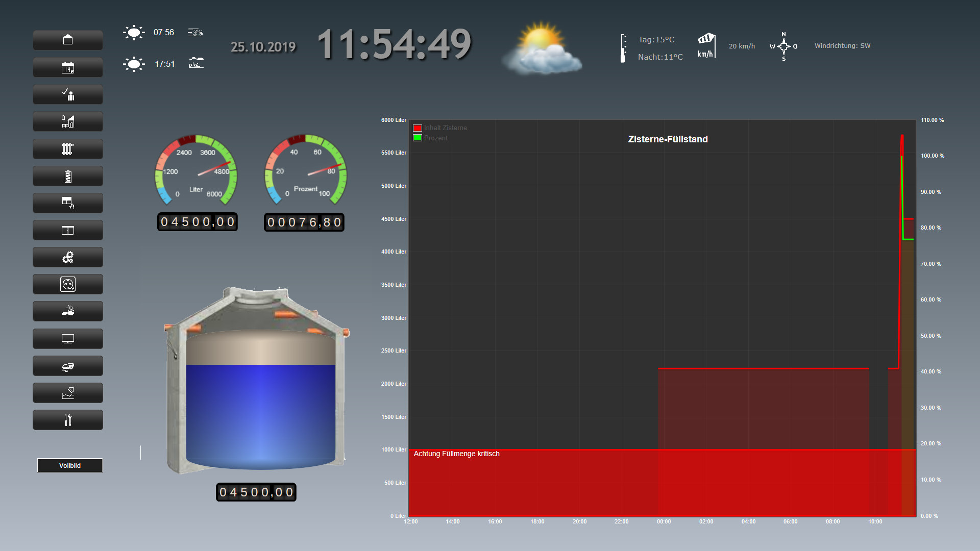Click the sun icon beside sunrise time
Viewport: 980px width, 551px height.
(134, 33)
